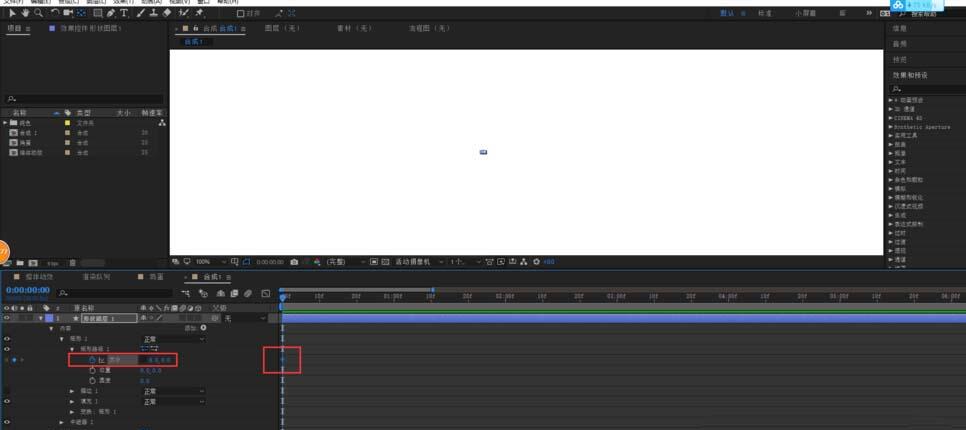Toggle eye for 填充 1
The image size is (966, 430).
click(7, 402)
